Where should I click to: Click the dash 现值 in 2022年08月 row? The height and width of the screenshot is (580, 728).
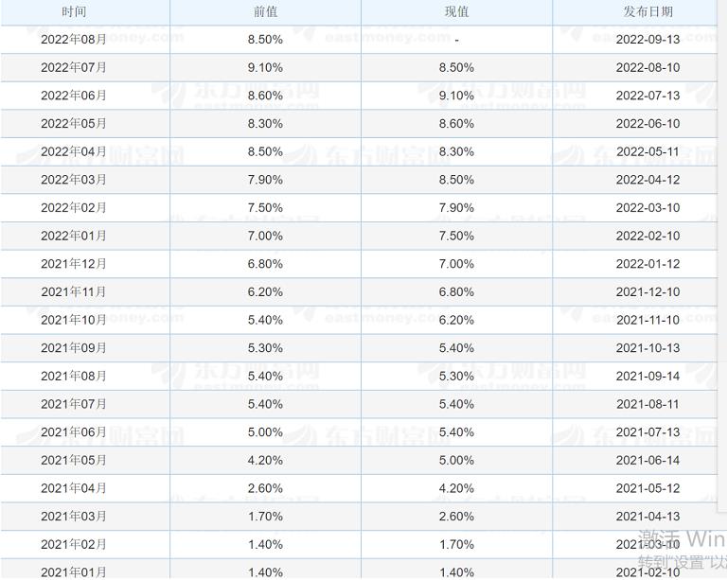point(457,41)
